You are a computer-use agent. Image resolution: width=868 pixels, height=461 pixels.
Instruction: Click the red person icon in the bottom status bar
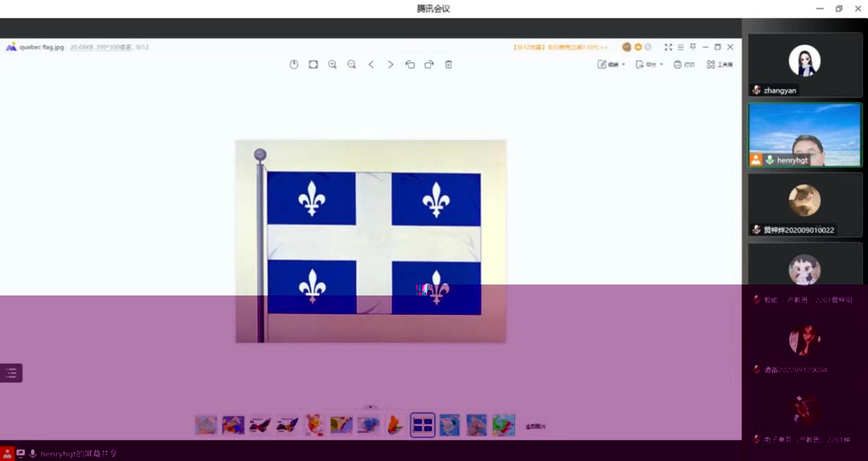click(7, 453)
